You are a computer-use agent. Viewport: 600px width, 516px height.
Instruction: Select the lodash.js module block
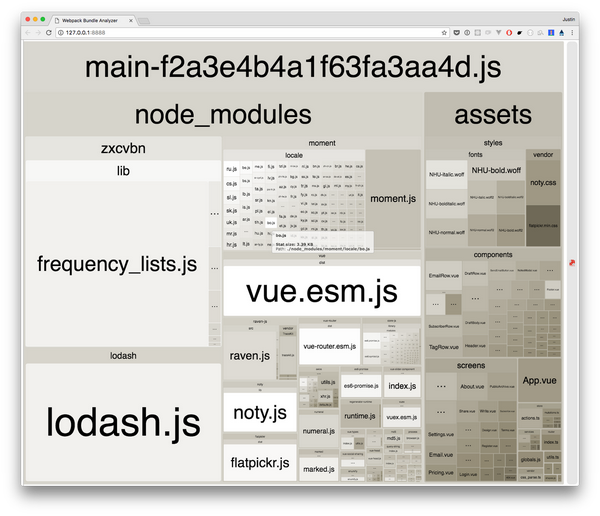tap(123, 422)
